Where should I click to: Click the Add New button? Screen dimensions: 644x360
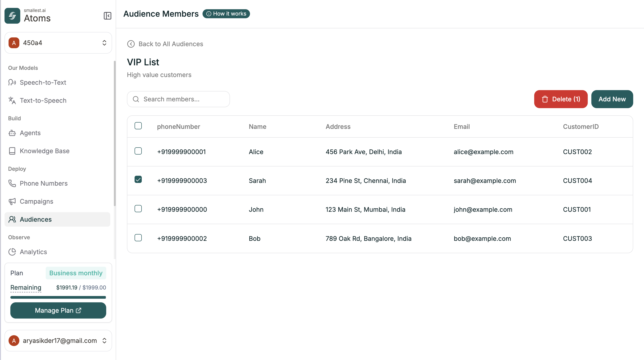tap(612, 99)
